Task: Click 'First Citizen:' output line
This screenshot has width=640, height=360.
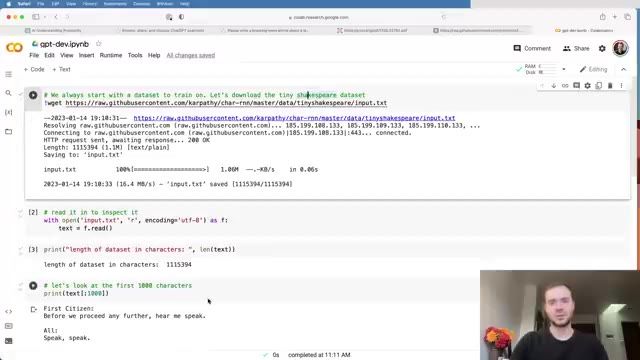Action: (x=69, y=309)
